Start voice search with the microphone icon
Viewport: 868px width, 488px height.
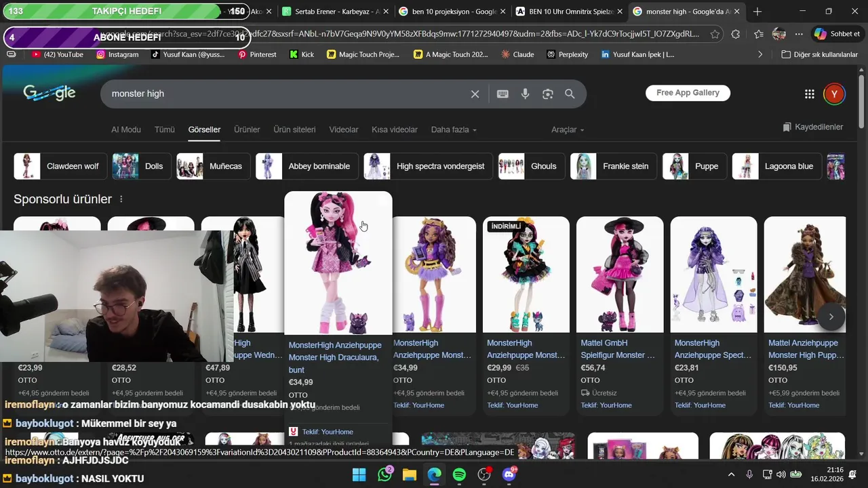[525, 94]
